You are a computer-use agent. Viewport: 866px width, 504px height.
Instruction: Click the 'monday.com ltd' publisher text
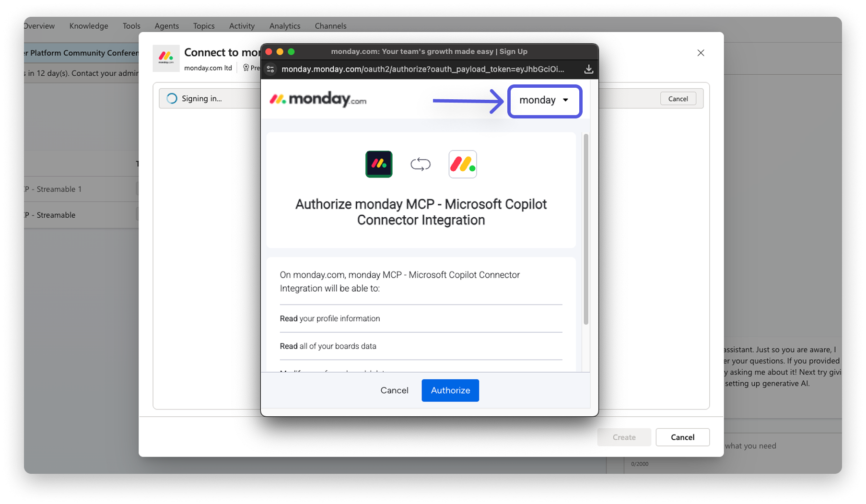click(208, 68)
